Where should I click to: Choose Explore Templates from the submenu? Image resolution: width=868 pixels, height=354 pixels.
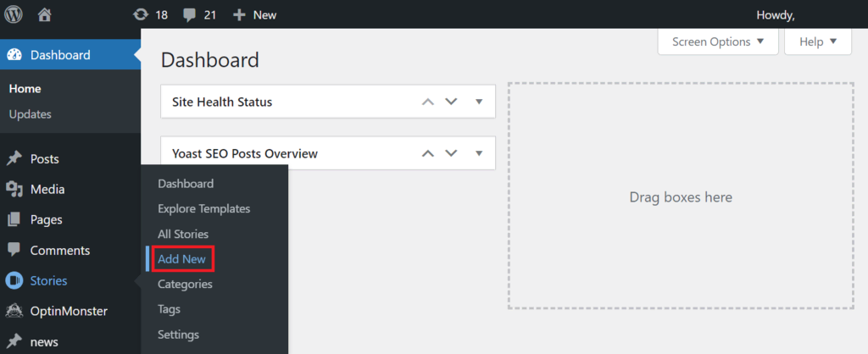click(203, 208)
